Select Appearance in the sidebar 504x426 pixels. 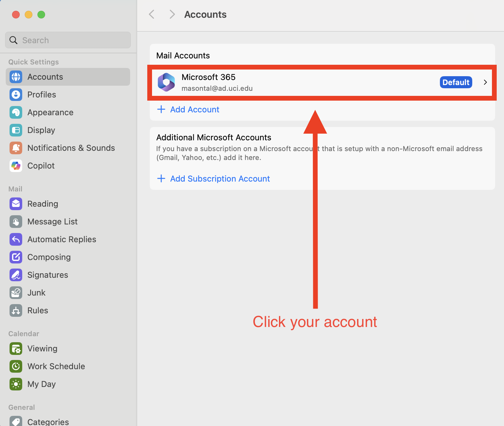coord(68,112)
